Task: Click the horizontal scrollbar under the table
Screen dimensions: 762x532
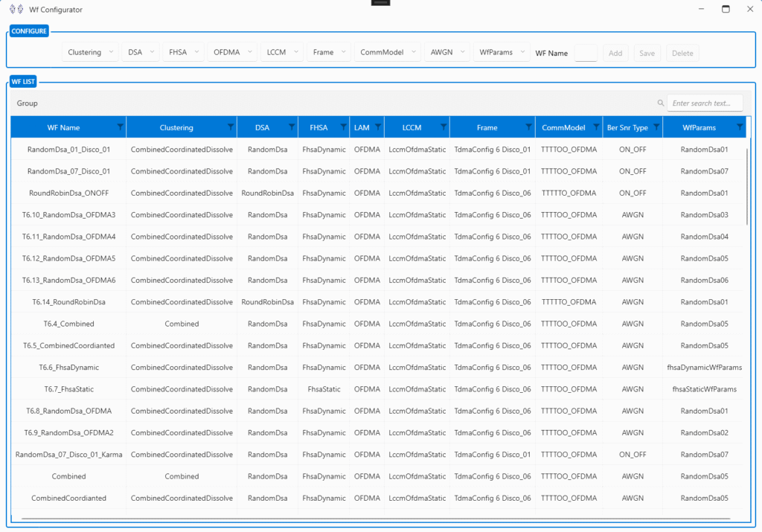Action: click(x=376, y=519)
